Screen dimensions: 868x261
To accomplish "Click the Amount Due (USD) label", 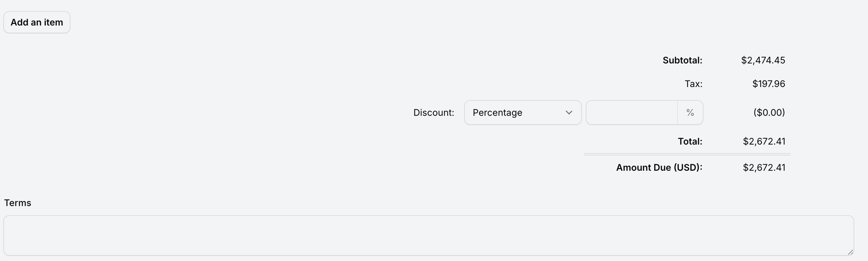I will click(659, 167).
